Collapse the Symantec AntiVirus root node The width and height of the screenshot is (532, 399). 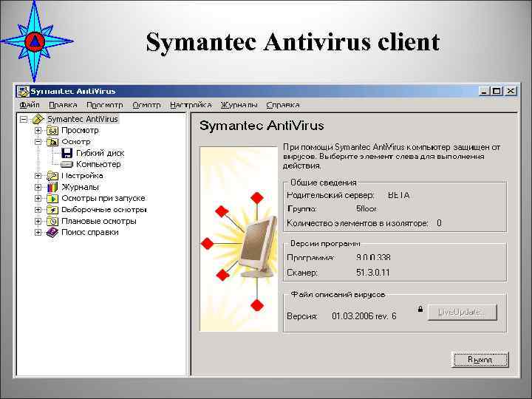click(x=24, y=119)
